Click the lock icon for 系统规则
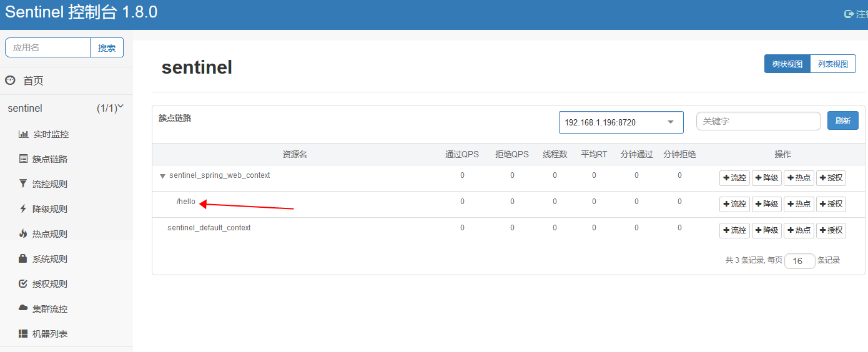This screenshot has width=868, height=352. pyautogui.click(x=23, y=259)
